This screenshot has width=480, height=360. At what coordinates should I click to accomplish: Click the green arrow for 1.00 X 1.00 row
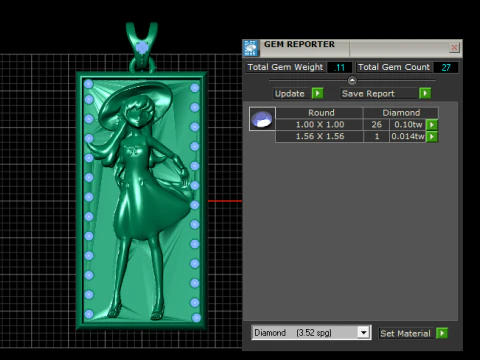click(x=432, y=125)
